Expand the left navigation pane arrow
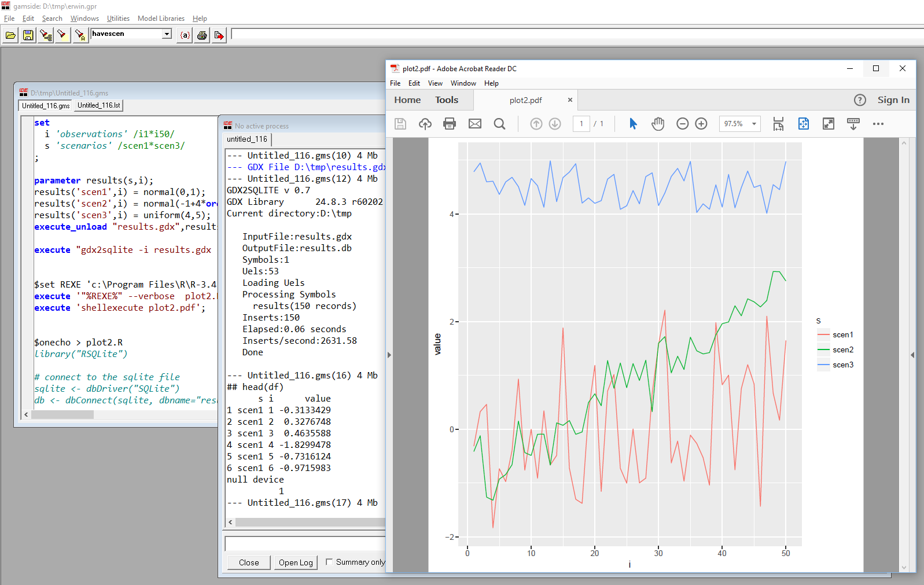Viewport: 924px width, 585px height. (389, 355)
